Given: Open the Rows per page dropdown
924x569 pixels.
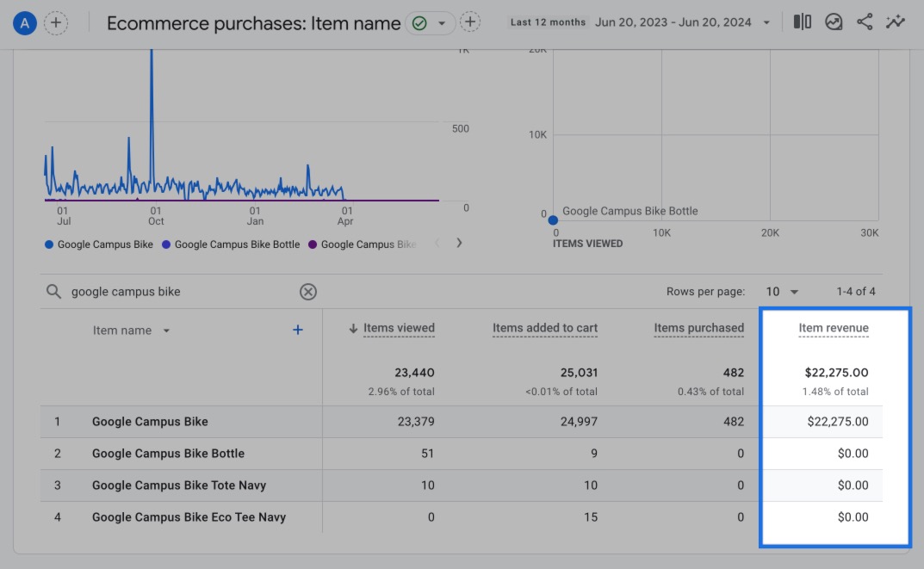Looking at the screenshot, I should pos(781,292).
